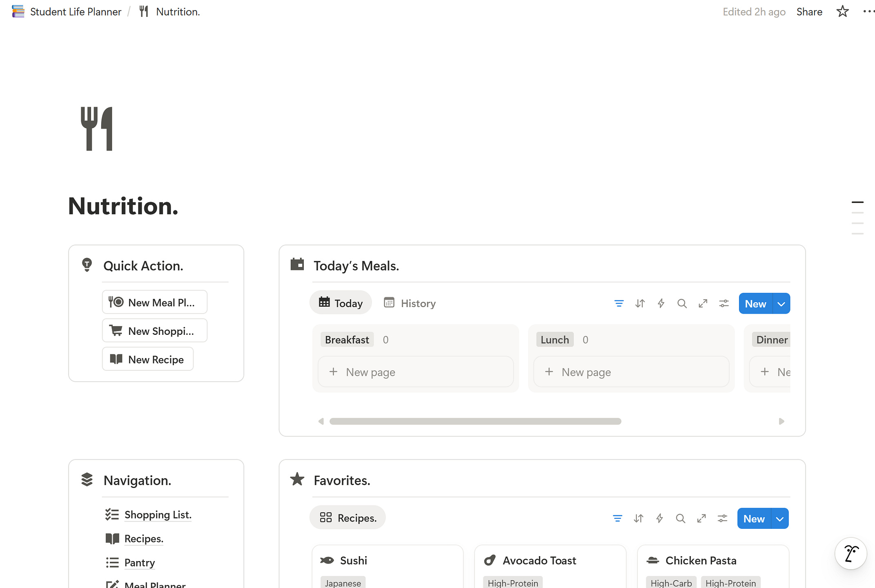Screen dimensions: 875x588
Task: Open the Chicken Pasta recipe card
Action: pos(713,567)
